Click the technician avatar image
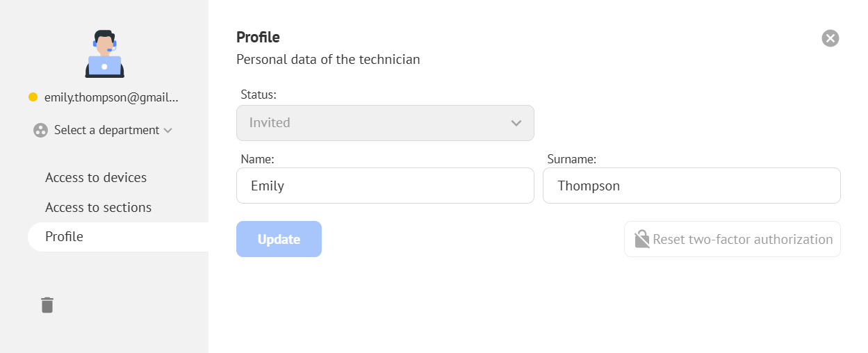 point(104,54)
